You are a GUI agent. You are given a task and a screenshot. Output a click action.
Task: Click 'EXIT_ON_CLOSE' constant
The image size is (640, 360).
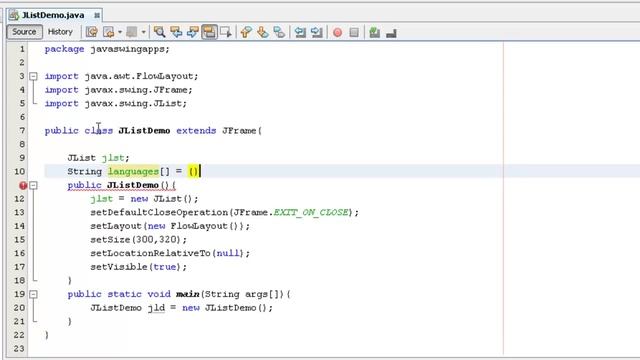311,212
